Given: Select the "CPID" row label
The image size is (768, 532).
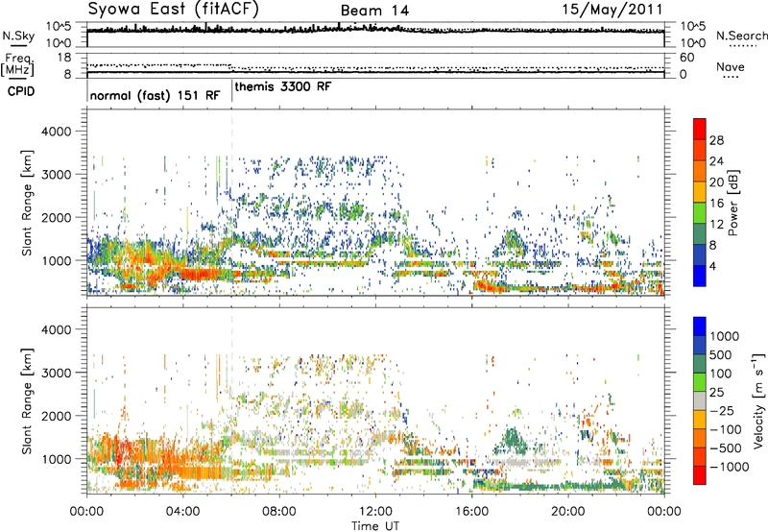Looking at the screenshot, I should click(x=21, y=91).
